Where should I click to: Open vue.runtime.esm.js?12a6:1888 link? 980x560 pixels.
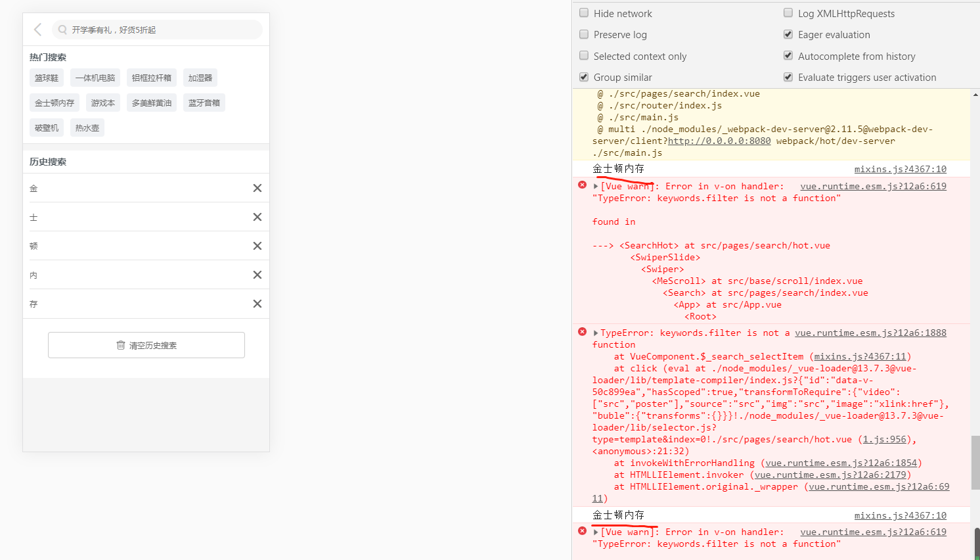click(870, 333)
